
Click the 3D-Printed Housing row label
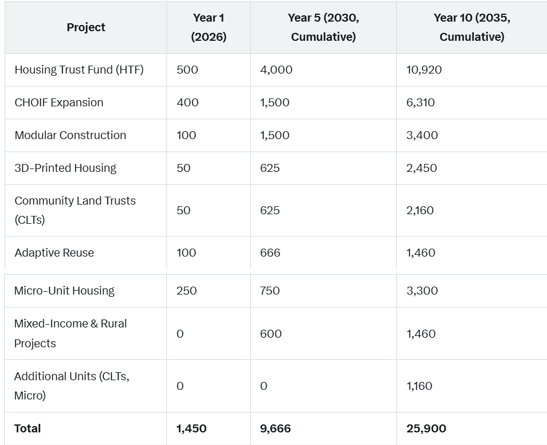[65, 168]
